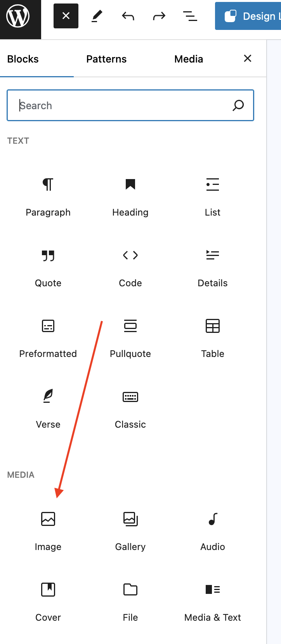The width and height of the screenshot is (281, 644).
Task: Open the document overview list view
Action: [x=190, y=16]
